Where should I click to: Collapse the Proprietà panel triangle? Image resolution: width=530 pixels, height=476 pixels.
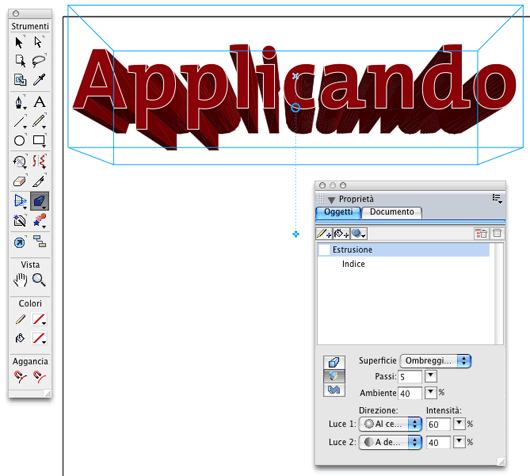point(331,200)
